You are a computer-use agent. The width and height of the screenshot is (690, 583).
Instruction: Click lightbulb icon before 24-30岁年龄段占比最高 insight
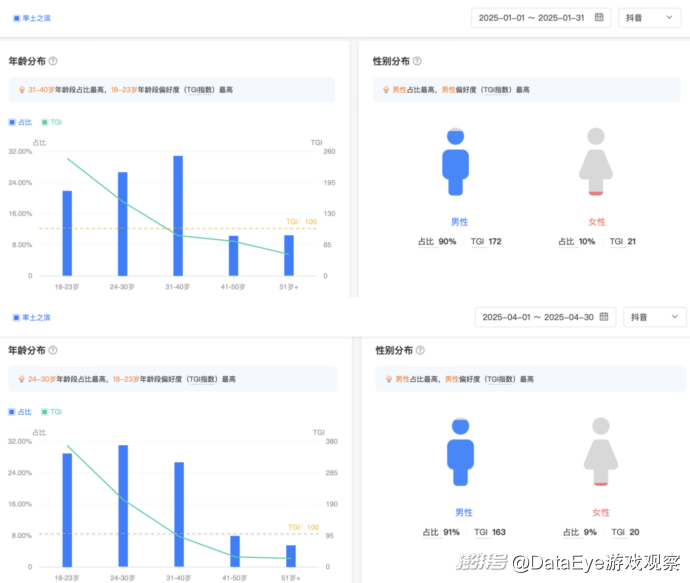[x=21, y=379]
